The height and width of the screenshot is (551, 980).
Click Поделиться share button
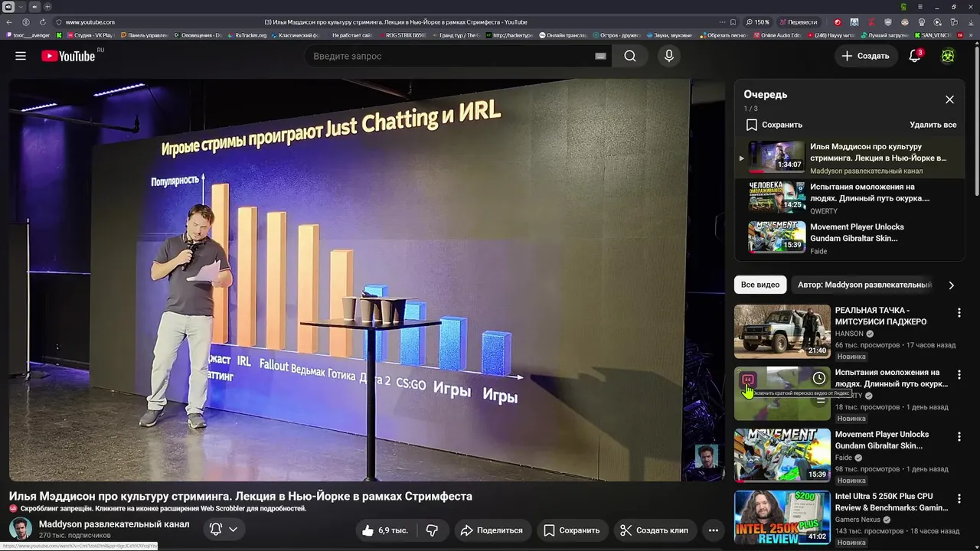pos(492,530)
